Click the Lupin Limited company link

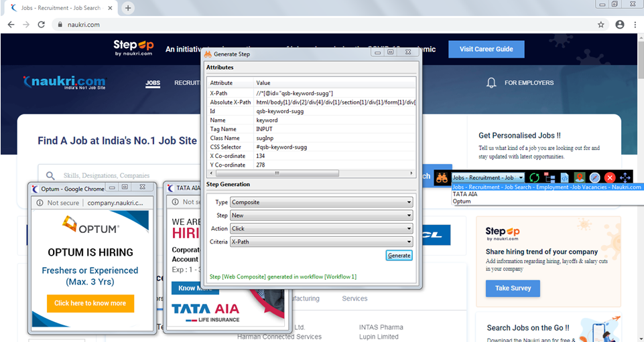point(379,337)
